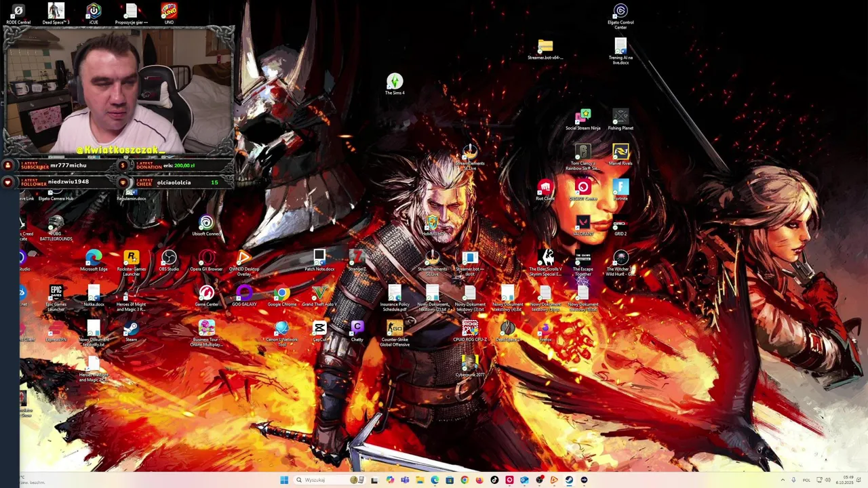The width and height of the screenshot is (868, 488).
Task: Launch The Elder Scrolls V Skyrim shortcut
Action: coord(545,263)
